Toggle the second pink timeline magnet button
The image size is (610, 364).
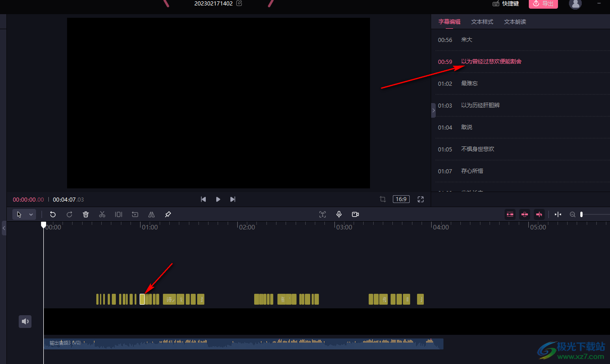(525, 214)
